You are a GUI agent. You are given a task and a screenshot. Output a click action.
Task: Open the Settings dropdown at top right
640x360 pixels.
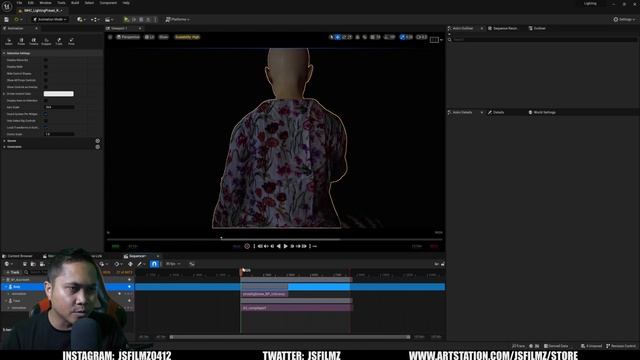coord(624,19)
